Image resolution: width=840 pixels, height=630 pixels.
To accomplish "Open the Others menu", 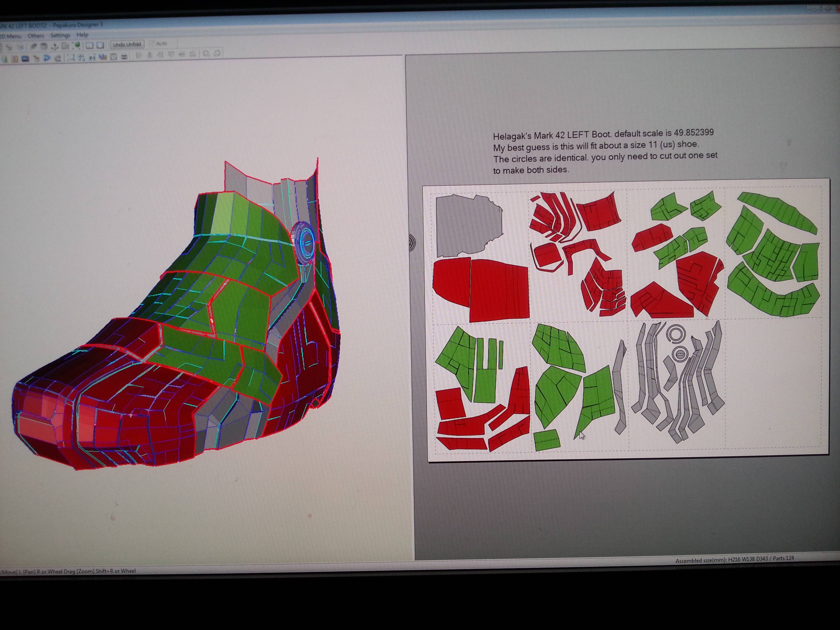I will 36,36.
